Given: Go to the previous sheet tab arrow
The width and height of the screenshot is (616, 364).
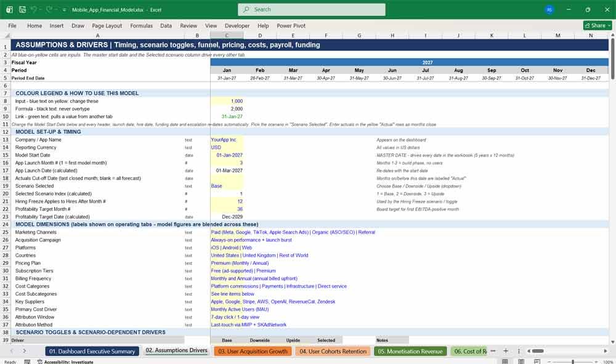Looking at the screenshot, I should pos(12,351).
